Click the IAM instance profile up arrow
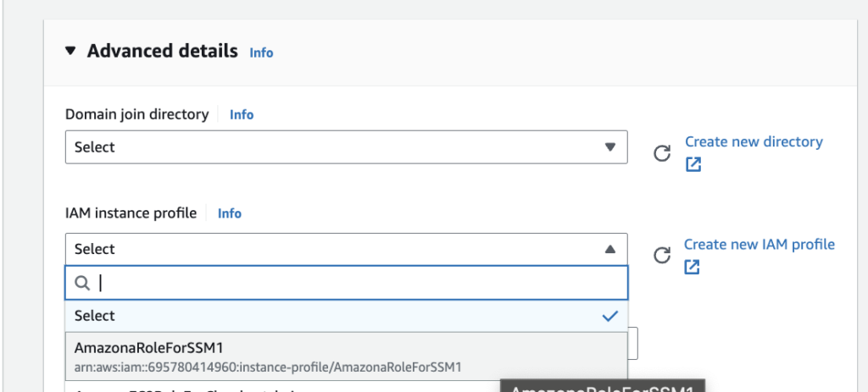Image resolution: width=868 pixels, height=392 pixels. pyautogui.click(x=609, y=249)
